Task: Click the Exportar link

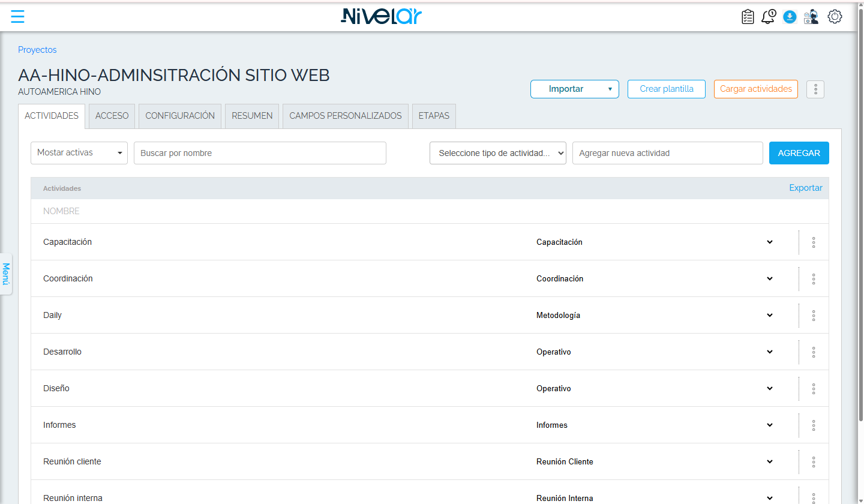Action: pyautogui.click(x=806, y=188)
